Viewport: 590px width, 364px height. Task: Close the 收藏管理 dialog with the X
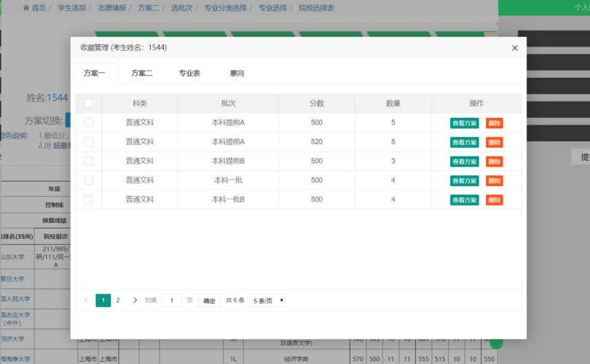pyautogui.click(x=515, y=48)
